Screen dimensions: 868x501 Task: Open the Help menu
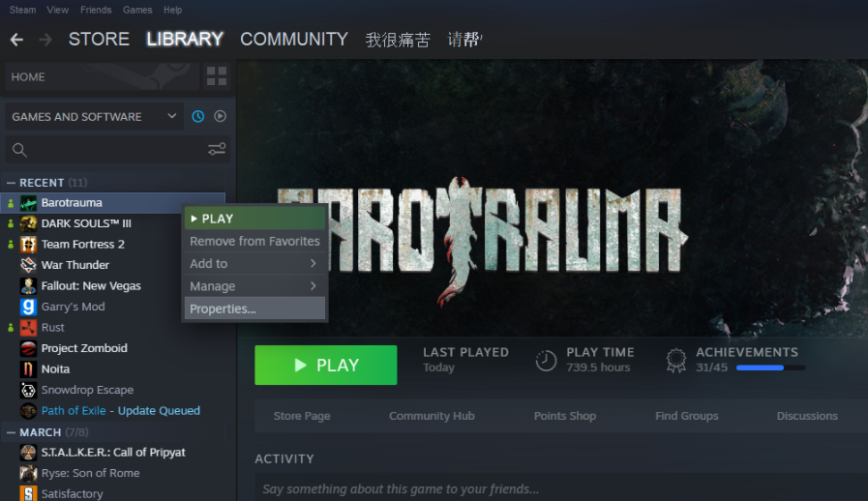(x=172, y=10)
